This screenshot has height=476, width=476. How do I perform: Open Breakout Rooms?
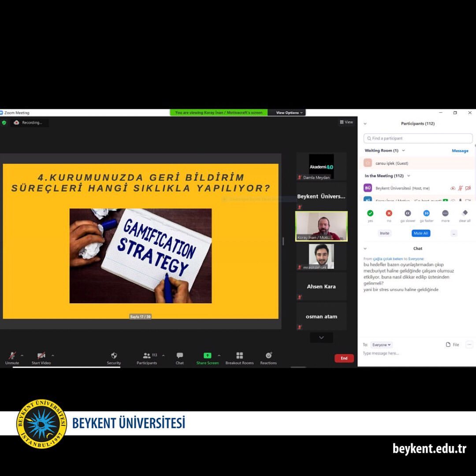(x=239, y=358)
